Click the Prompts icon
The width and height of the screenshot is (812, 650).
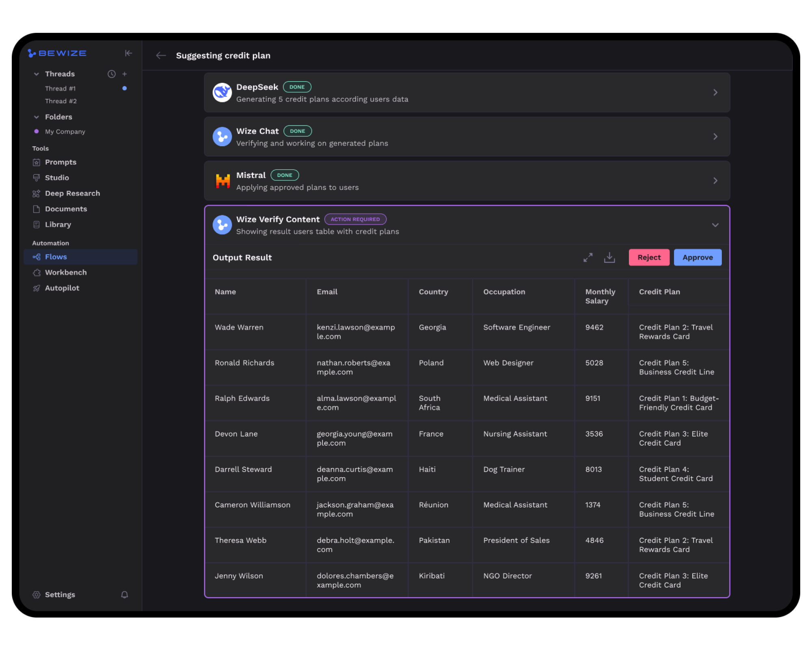[x=36, y=162]
